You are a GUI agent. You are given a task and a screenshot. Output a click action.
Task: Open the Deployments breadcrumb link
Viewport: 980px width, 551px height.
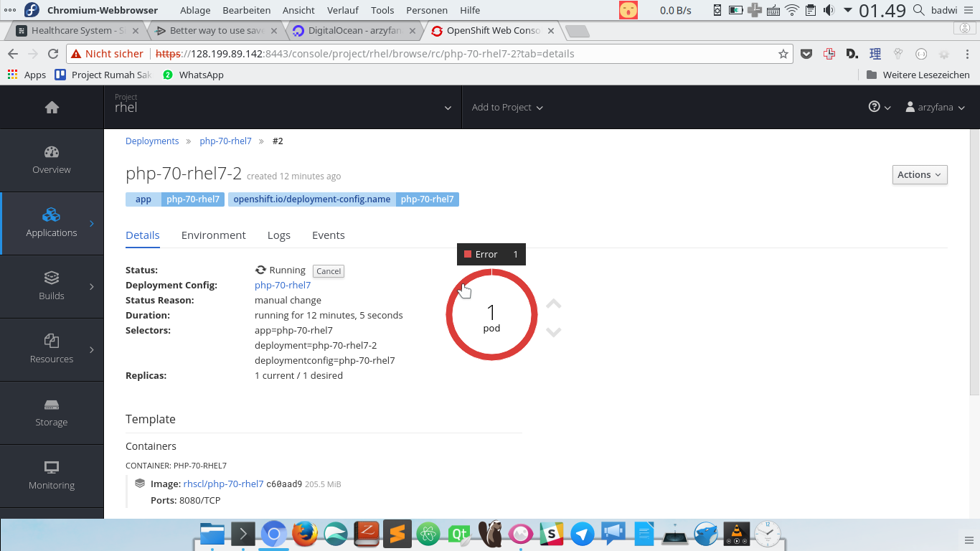pyautogui.click(x=152, y=141)
